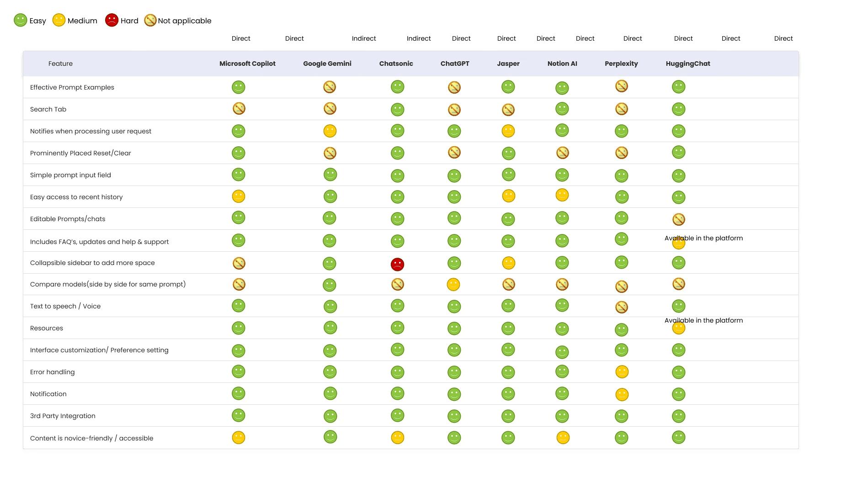Click the 'Error handling' row label
Image resolution: width=868 pixels, height=504 pixels.
pyautogui.click(x=52, y=372)
